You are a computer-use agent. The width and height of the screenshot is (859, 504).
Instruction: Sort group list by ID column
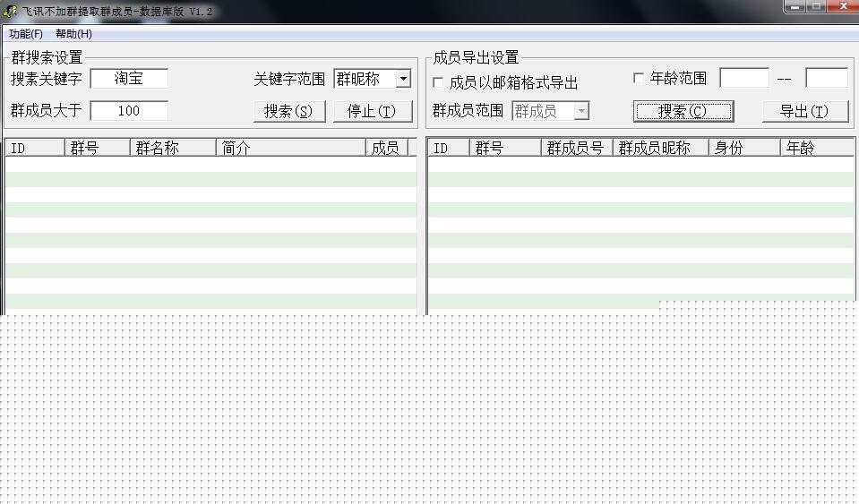35,148
